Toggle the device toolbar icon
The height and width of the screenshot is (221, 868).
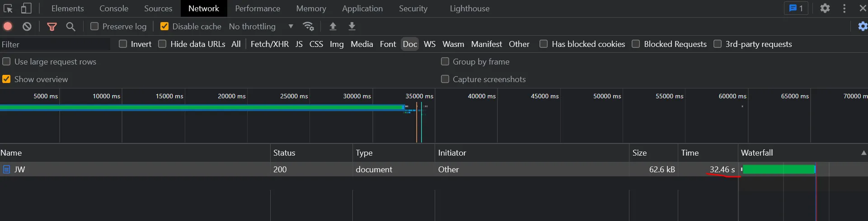[x=26, y=9]
